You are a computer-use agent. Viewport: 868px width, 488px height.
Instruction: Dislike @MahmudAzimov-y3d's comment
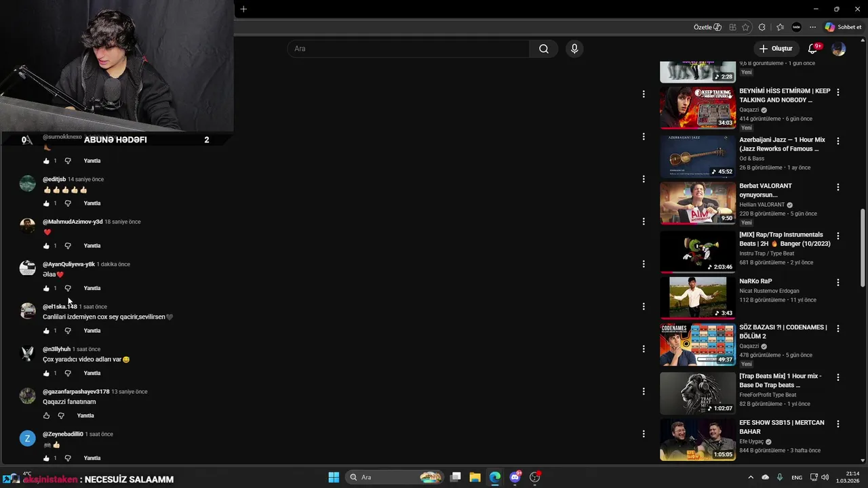(68, 246)
